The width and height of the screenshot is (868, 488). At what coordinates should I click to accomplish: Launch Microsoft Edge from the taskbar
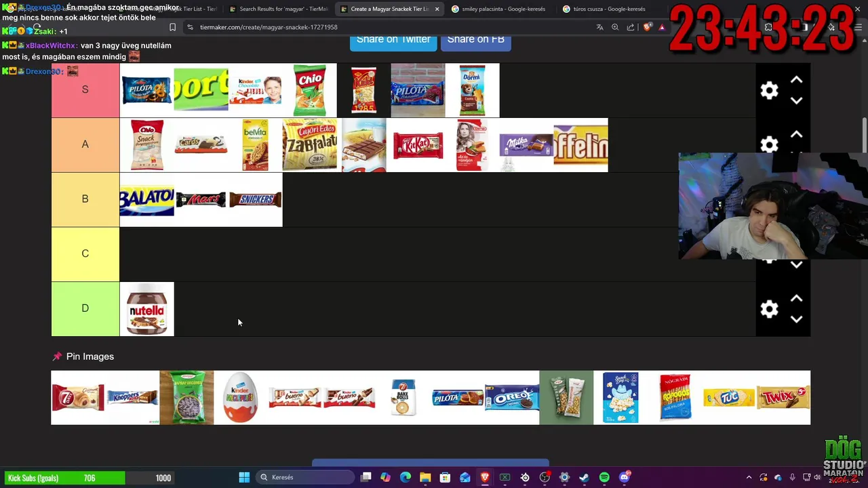406,477
